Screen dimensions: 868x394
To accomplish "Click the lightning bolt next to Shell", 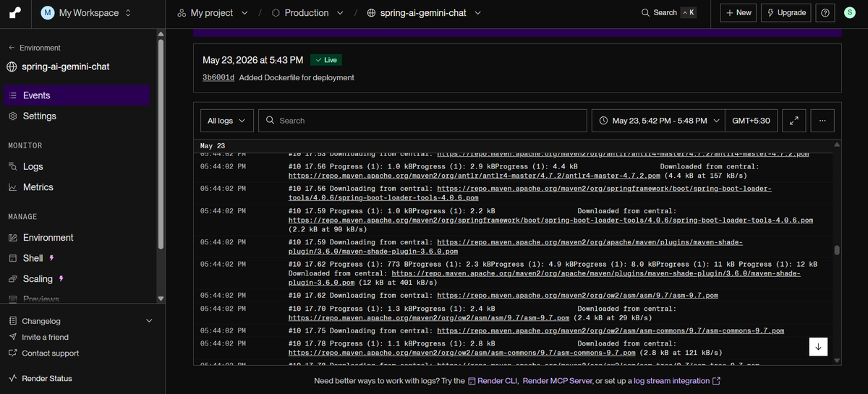I will coord(51,258).
